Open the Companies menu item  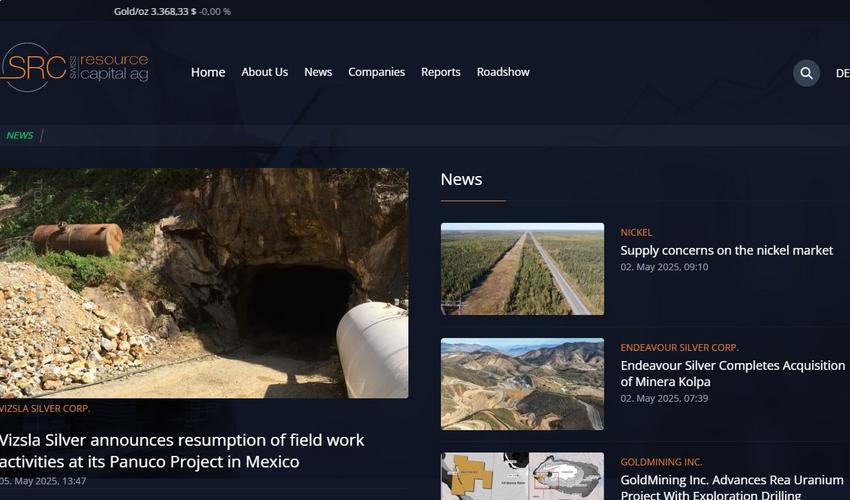point(377,72)
